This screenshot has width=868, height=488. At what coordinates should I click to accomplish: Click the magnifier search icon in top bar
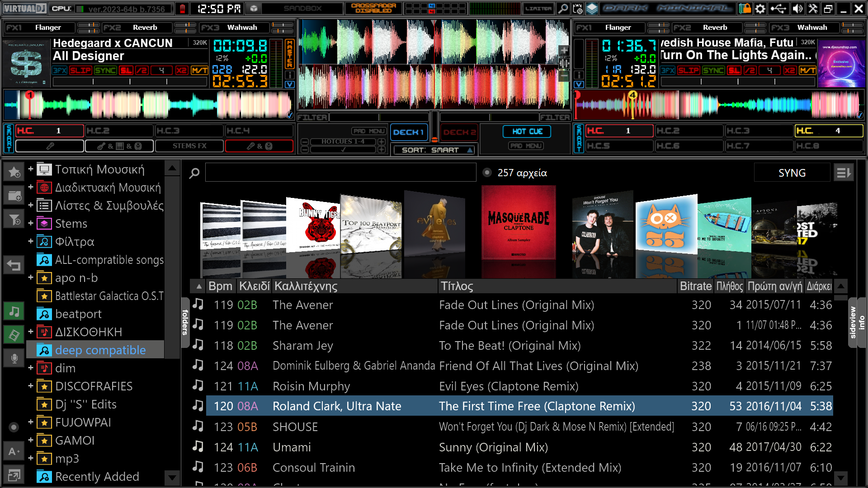[563, 9]
